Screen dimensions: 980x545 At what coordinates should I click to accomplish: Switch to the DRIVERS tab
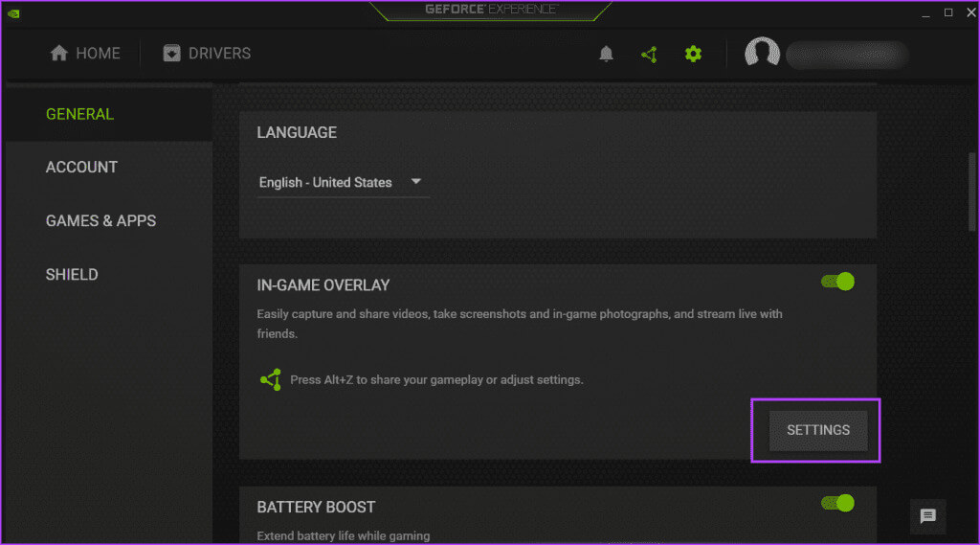(x=207, y=54)
